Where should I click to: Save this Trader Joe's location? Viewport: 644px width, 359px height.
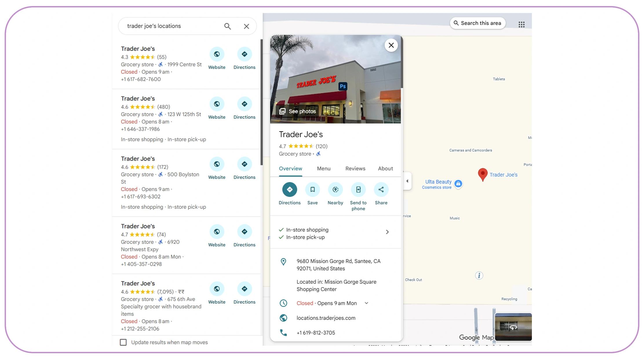[x=312, y=190]
